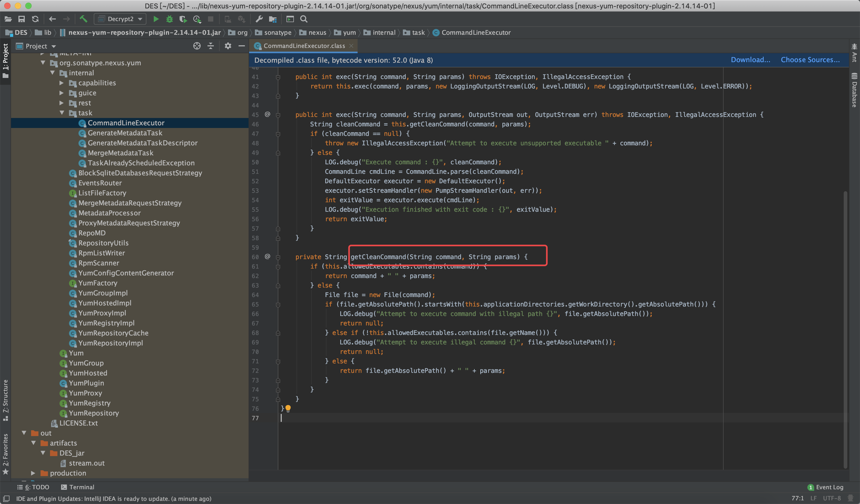This screenshot has height=504, width=860.
Task: Locate current file with crosshair icon
Action: pyautogui.click(x=197, y=46)
